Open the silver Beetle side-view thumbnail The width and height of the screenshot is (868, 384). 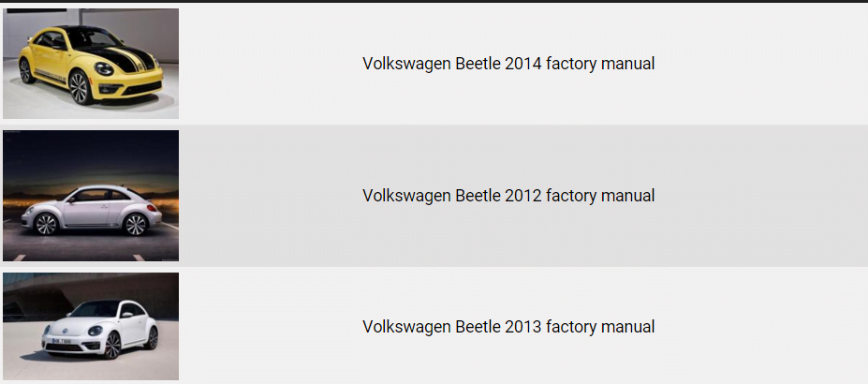90,196
